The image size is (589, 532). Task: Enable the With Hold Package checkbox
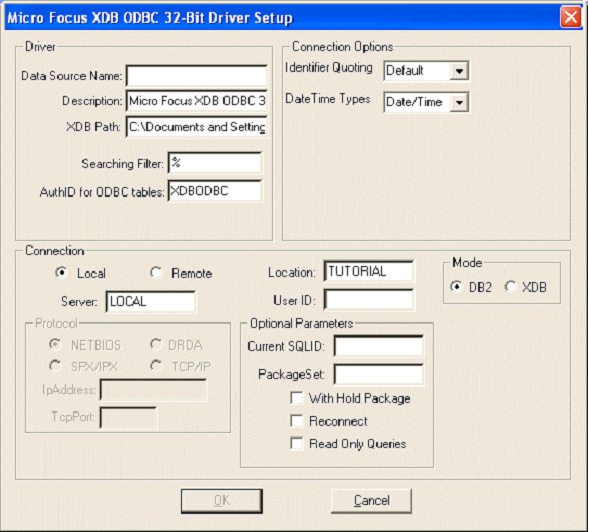click(297, 398)
